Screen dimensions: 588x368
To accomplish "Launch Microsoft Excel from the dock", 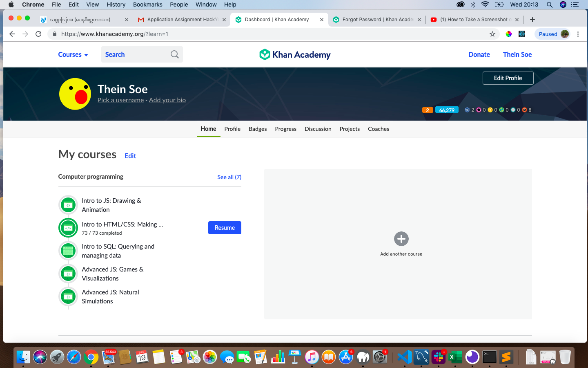I will click(x=455, y=357).
